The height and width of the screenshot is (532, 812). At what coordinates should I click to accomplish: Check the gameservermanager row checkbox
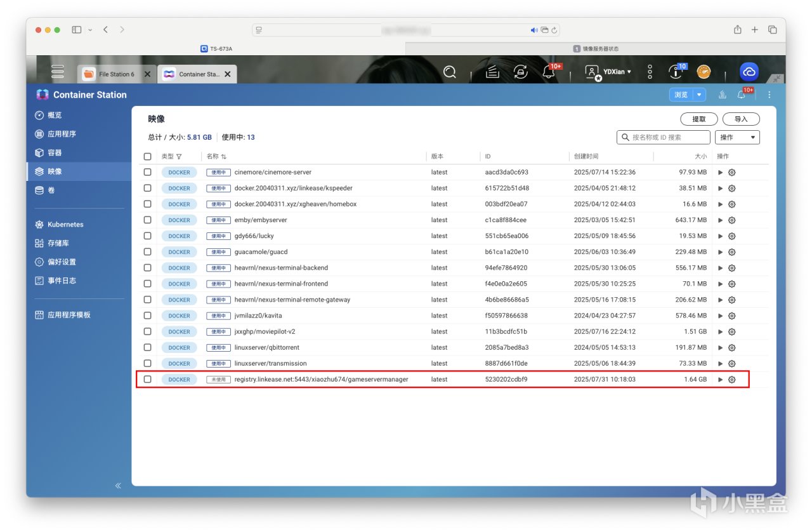tap(148, 380)
